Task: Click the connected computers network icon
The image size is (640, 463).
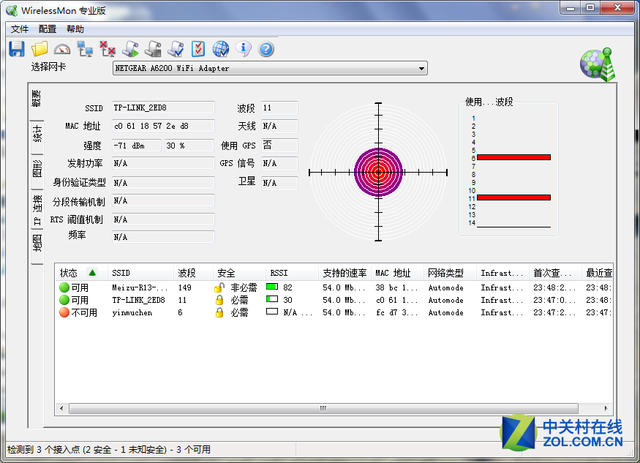Action: pyautogui.click(x=85, y=49)
